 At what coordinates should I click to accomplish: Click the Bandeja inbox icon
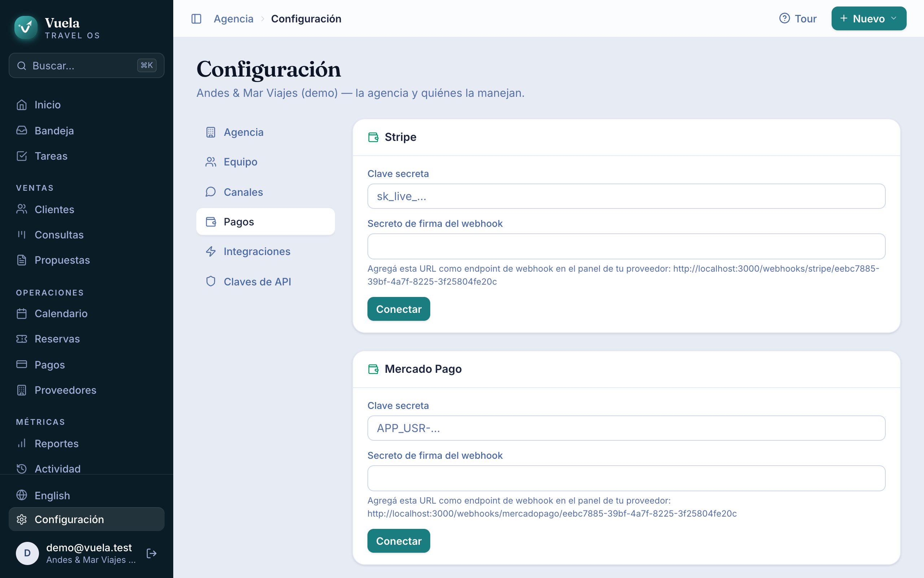pyautogui.click(x=22, y=130)
